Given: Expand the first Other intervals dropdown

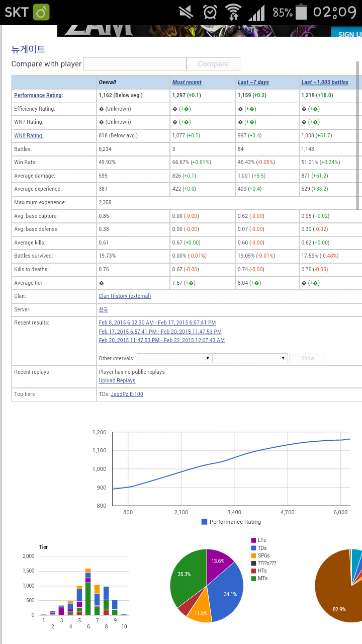Looking at the screenshot, I should tap(174, 358).
